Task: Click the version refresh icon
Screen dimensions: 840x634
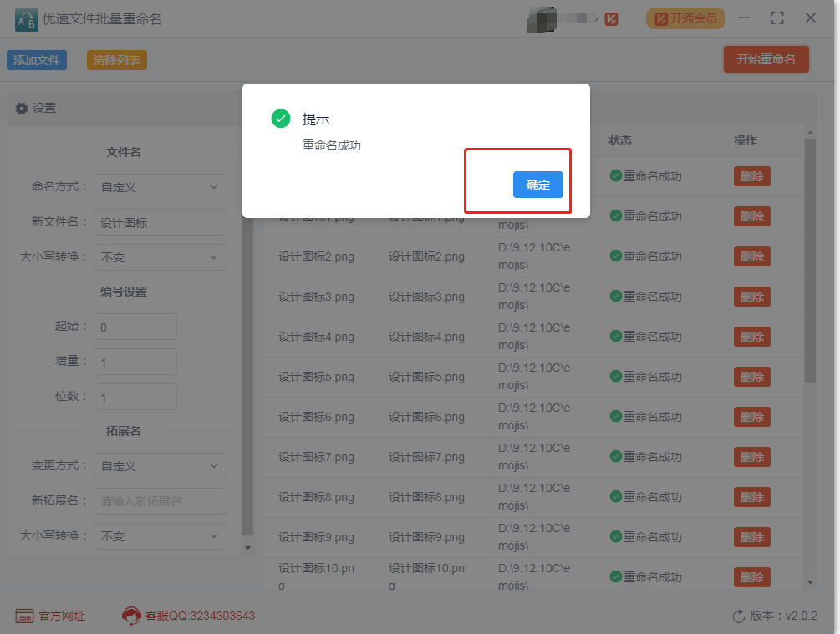Action: tap(739, 616)
